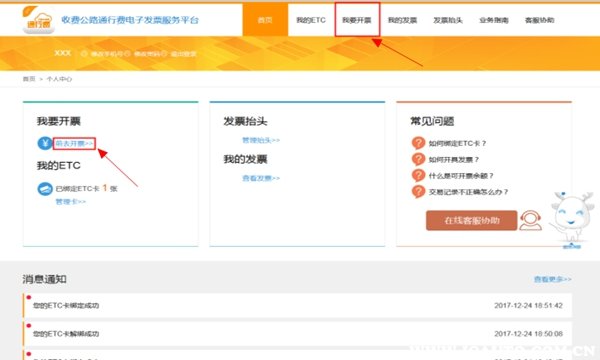Click the 在线客服协助 button
Image resolution: width=600 pixels, height=360 pixels.
(471, 220)
